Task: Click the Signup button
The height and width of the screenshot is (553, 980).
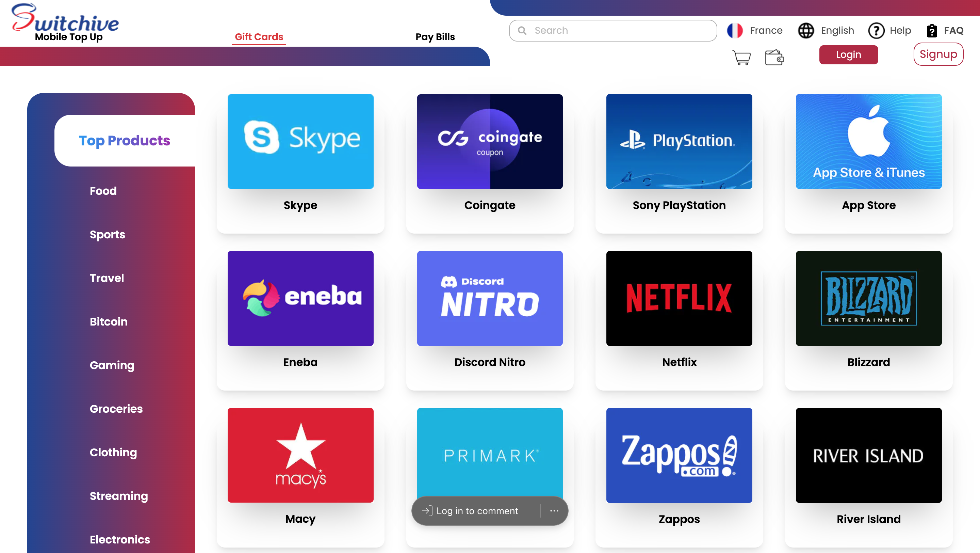Action: point(938,54)
